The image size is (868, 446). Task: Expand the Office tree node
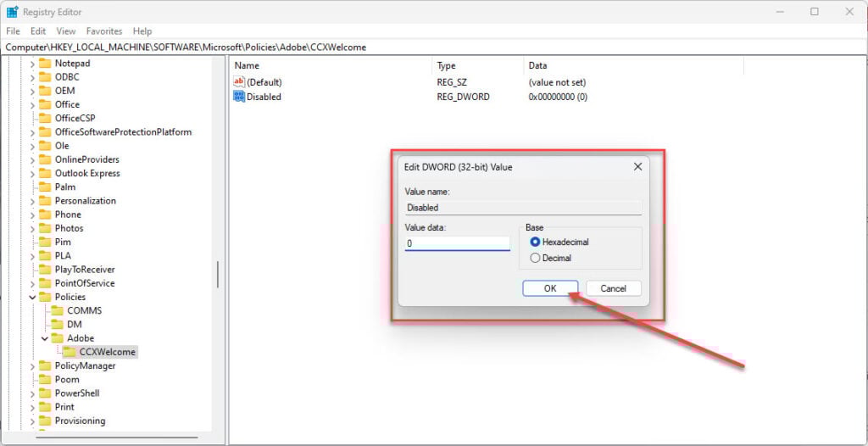point(32,104)
